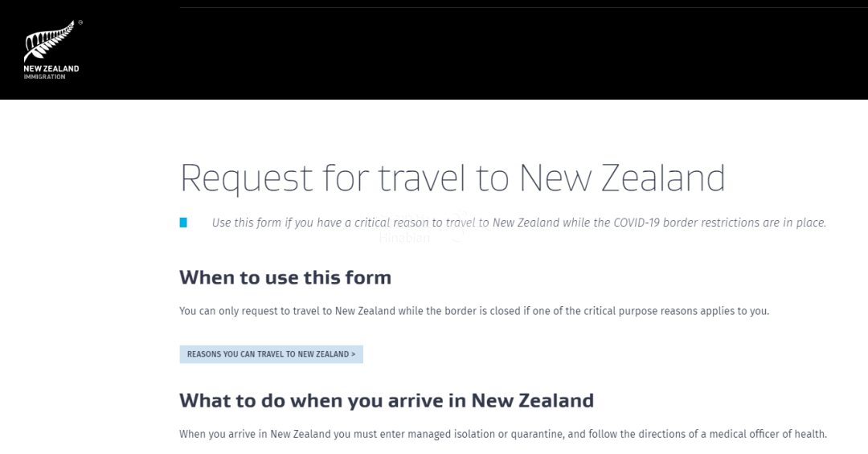Click "What to do when you arrive" heading
The image size is (868, 454).
(387, 400)
